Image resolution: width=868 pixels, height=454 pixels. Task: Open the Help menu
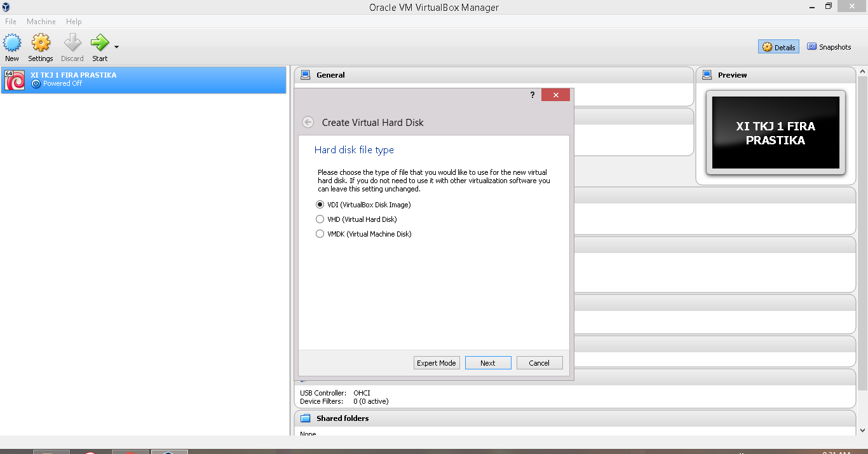tap(74, 22)
